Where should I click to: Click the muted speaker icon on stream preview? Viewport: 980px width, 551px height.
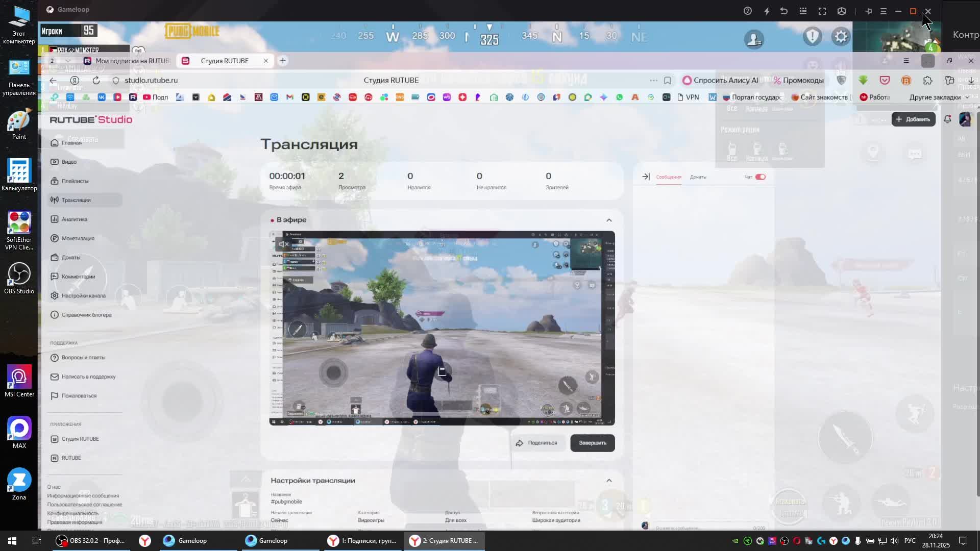click(x=284, y=244)
